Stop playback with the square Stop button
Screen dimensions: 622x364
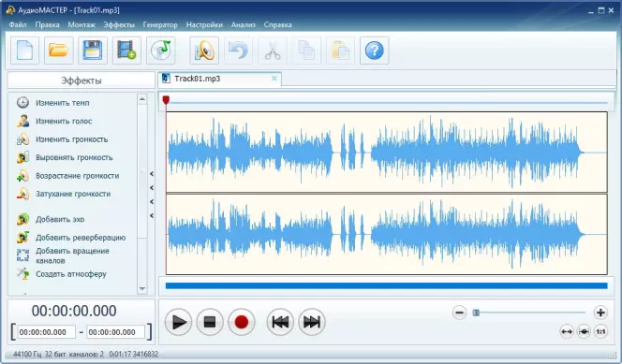point(210,322)
